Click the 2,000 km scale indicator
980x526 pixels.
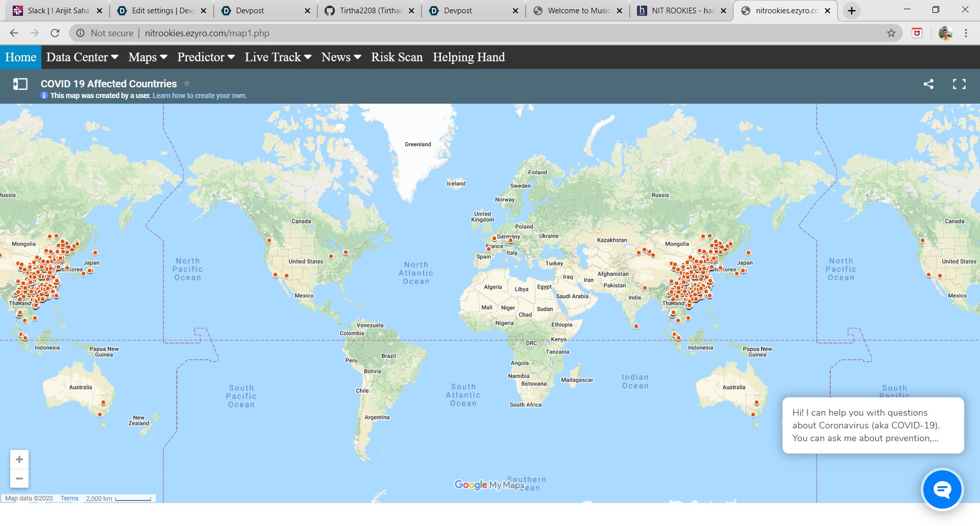(x=118, y=498)
